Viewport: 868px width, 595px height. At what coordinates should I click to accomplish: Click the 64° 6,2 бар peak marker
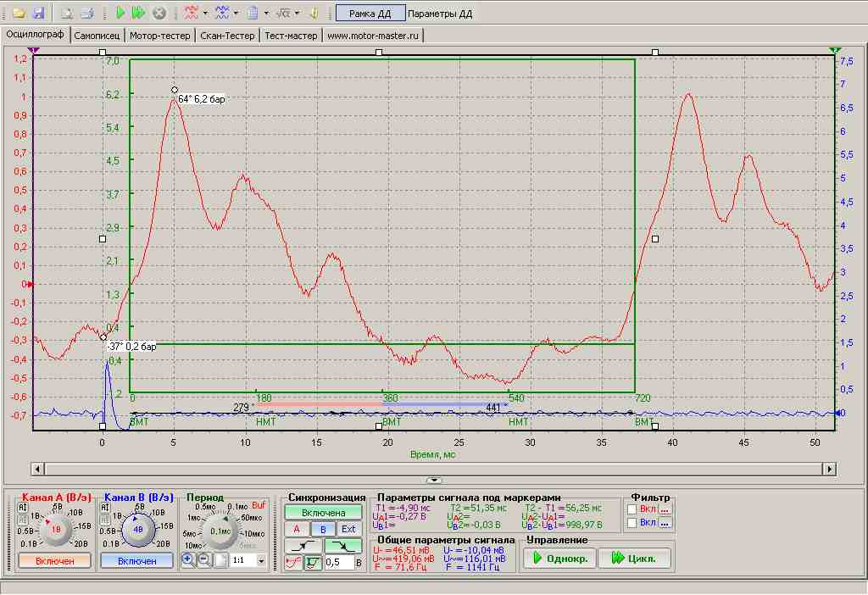click(x=175, y=90)
